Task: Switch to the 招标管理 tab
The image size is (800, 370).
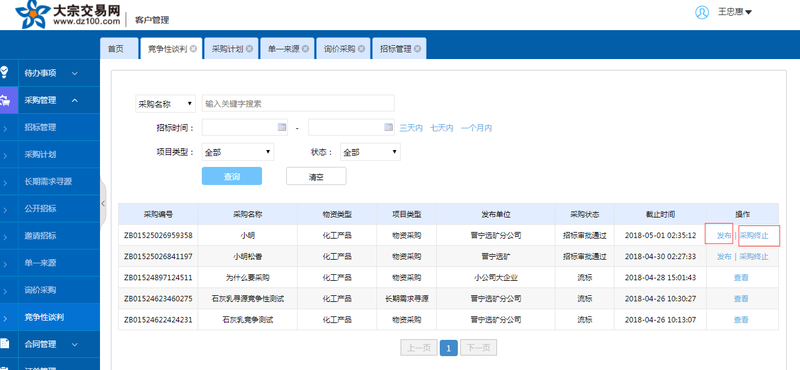Action: coord(395,49)
